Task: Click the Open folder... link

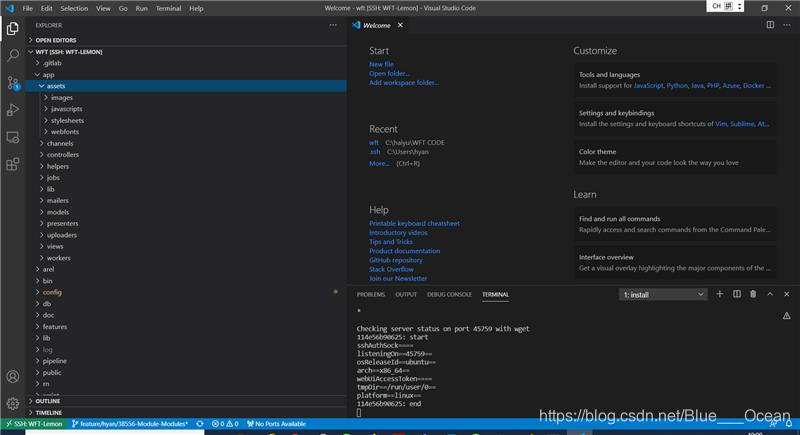Action: click(x=389, y=73)
